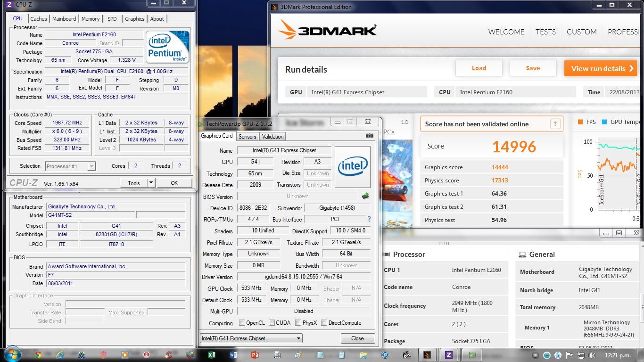Click the Core Speed value 1967.72 MHz
The image size is (644, 362).
click(68, 123)
